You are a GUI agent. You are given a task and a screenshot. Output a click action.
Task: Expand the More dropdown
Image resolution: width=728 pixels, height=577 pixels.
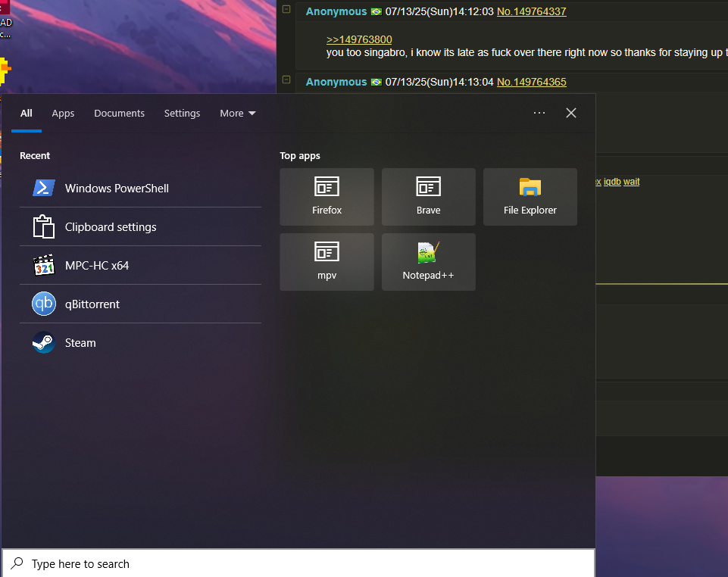click(238, 114)
